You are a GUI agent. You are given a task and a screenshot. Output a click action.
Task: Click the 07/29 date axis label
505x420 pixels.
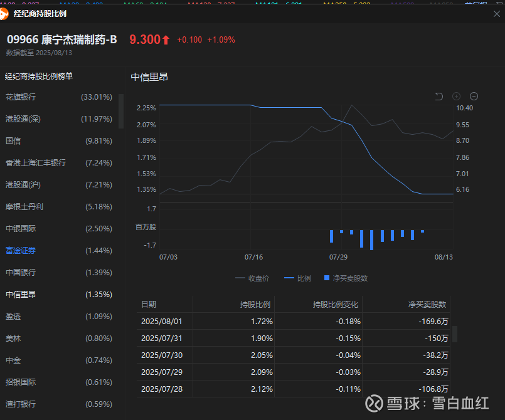[x=338, y=257]
